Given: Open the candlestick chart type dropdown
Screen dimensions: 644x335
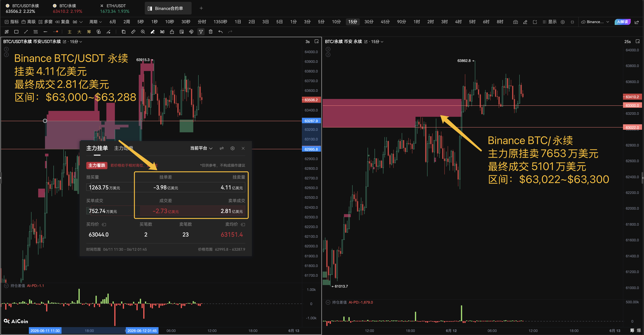Looking at the screenshot, I should pyautogui.click(x=78, y=22).
